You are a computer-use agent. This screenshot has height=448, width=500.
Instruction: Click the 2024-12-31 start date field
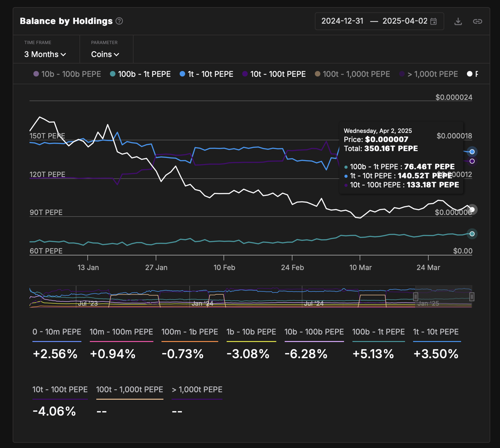point(342,21)
